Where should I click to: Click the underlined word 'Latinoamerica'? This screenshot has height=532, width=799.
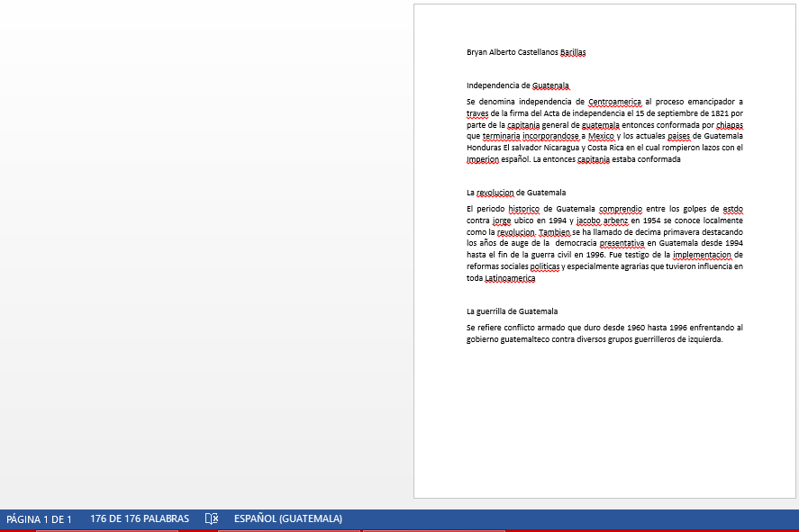(510, 278)
